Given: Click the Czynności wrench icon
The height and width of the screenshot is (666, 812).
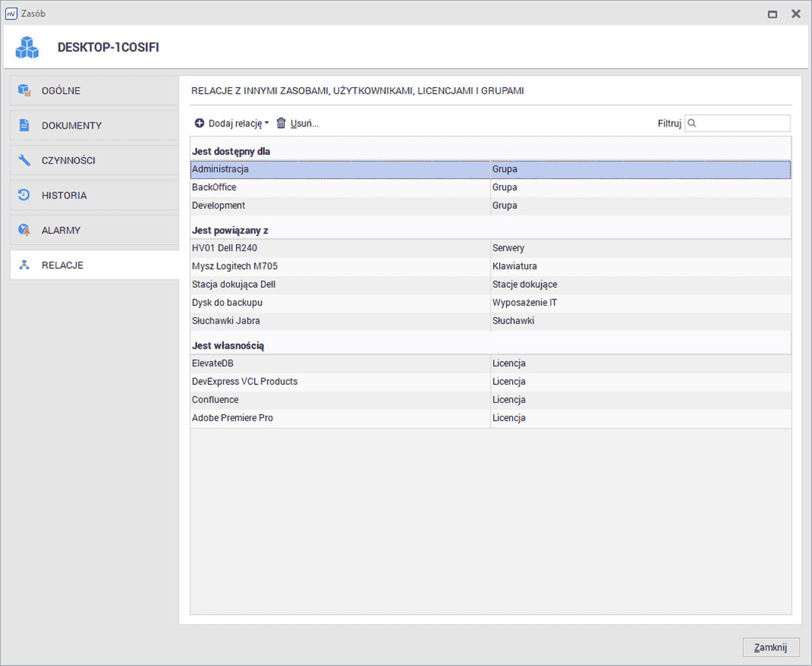Looking at the screenshot, I should pyautogui.click(x=25, y=160).
